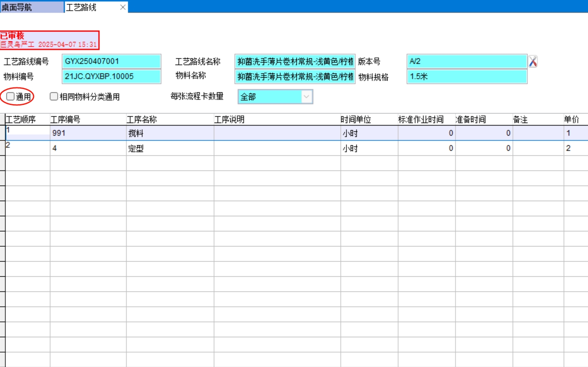The height and width of the screenshot is (367, 588).
Task: Click the 物料规格 field showing 1.5米
Action: click(x=467, y=76)
